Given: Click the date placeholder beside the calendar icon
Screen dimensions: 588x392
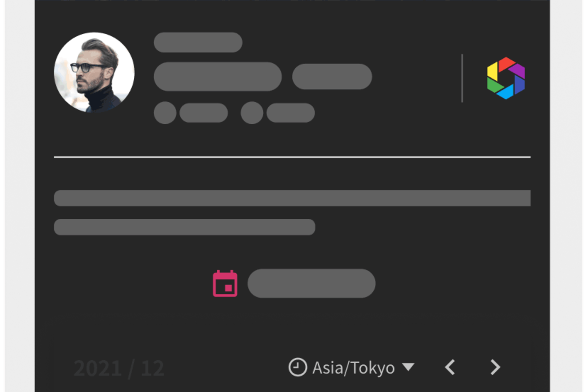Looking at the screenshot, I should click(x=311, y=283).
